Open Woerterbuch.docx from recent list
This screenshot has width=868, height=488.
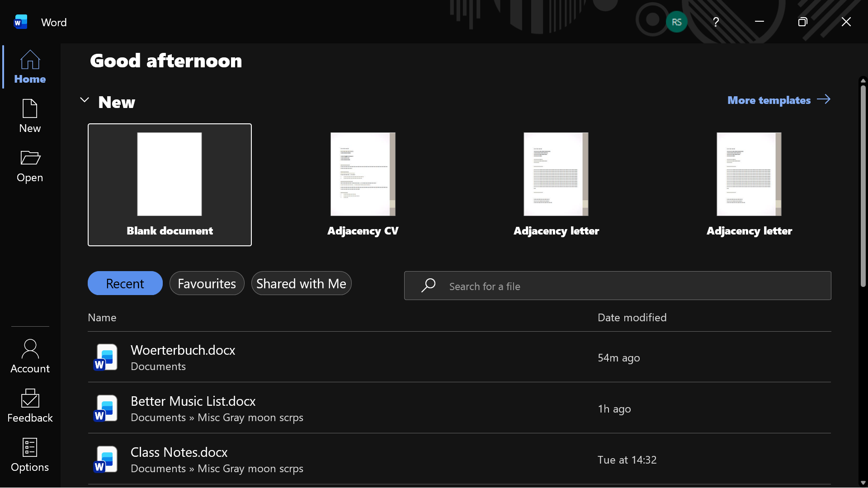click(459, 357)
